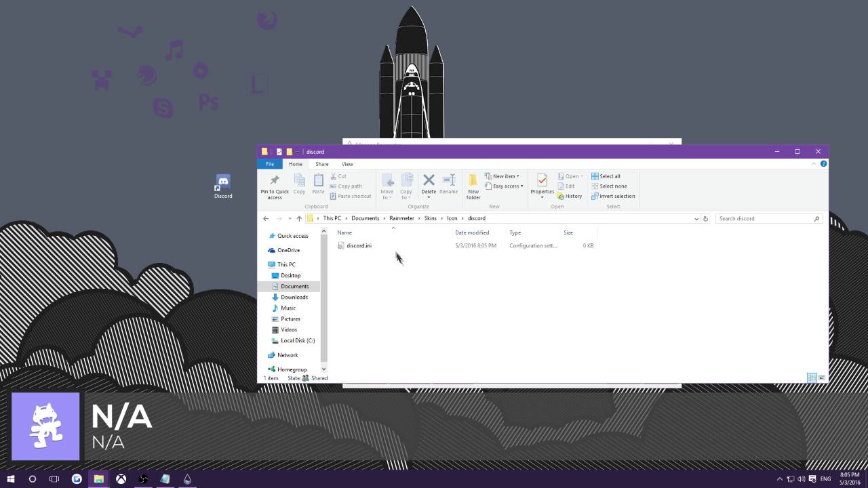
Task: Expand the address bar history dropdown
Action: (696, 218)
